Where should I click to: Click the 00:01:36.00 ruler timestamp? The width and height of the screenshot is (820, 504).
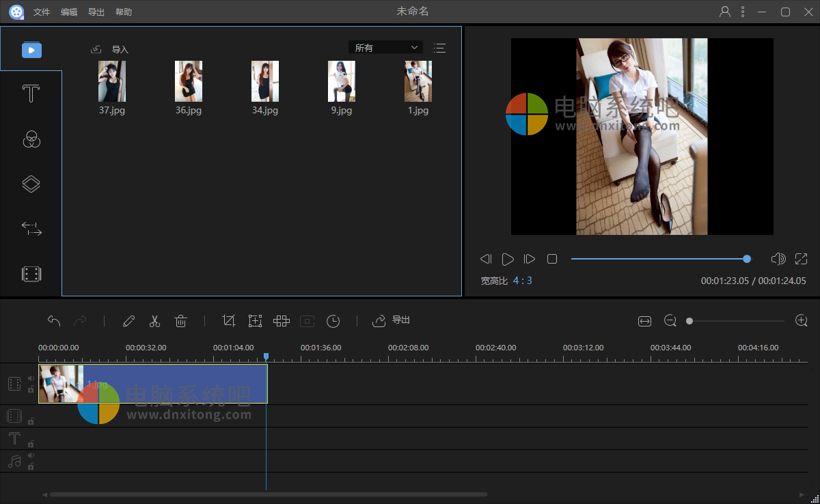pos(320,348)
